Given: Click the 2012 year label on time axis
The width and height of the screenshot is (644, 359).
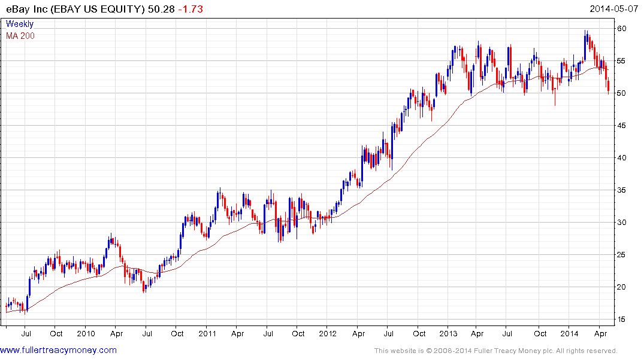Looking at the screenshot, I should (x=327, y=333).
